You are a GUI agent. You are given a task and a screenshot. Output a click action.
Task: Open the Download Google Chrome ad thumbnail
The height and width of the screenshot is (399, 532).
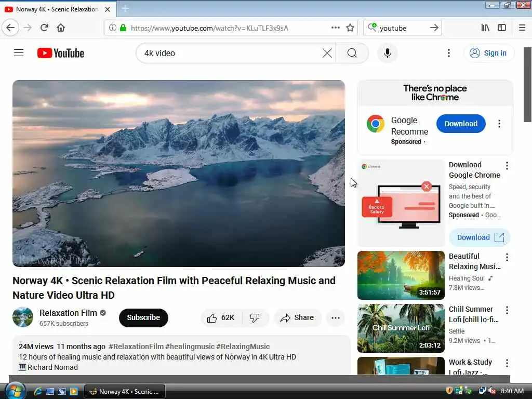[x=401, y=203]
